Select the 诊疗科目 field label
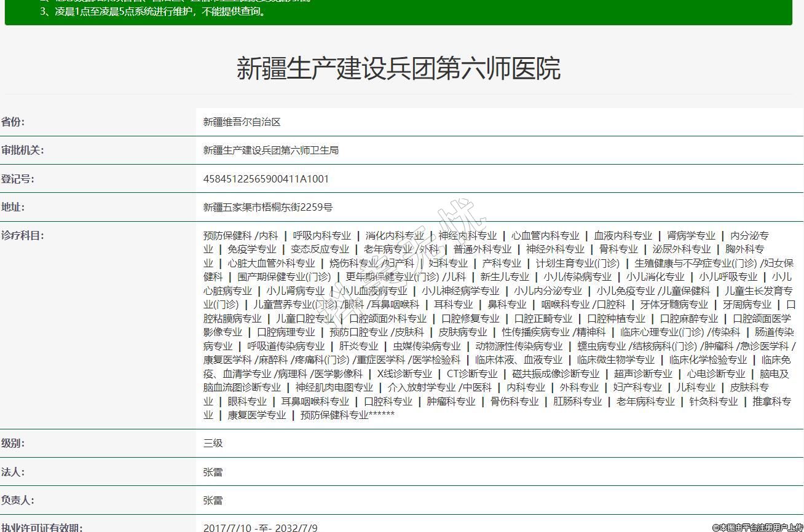 pyautogui.click(x=22, y=235)
